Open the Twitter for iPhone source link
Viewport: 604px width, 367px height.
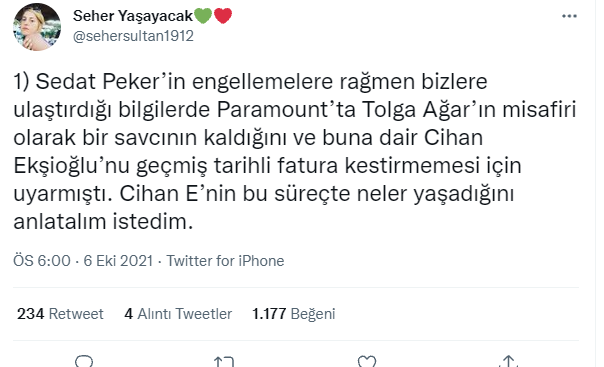click(225, 261)
